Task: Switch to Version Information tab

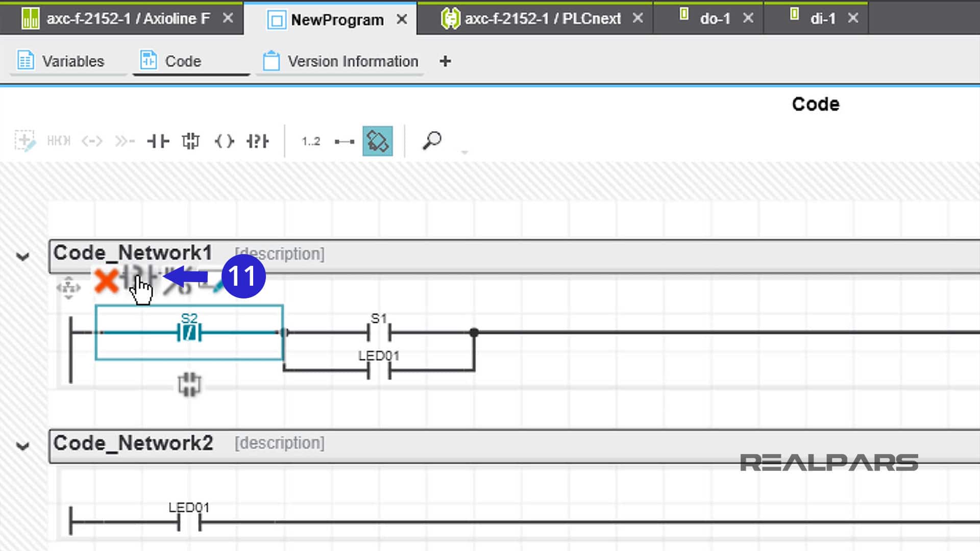Action: (353, 61)
